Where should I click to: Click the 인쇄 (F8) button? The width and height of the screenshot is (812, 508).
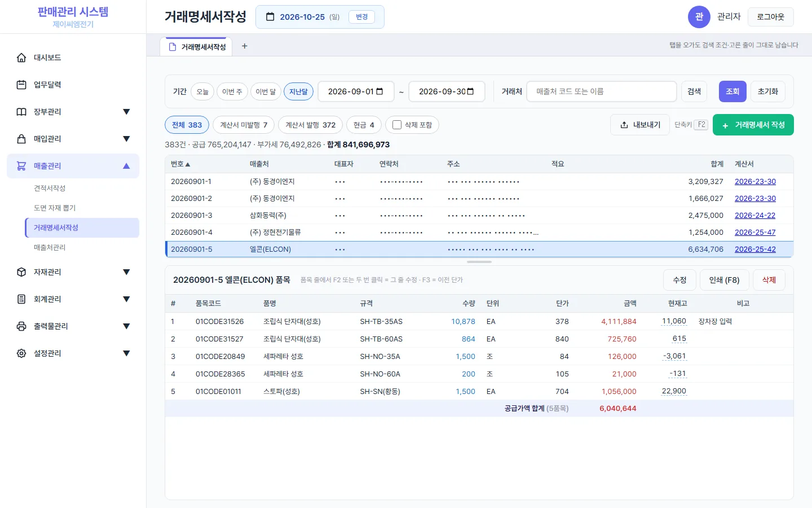[724, 280]
